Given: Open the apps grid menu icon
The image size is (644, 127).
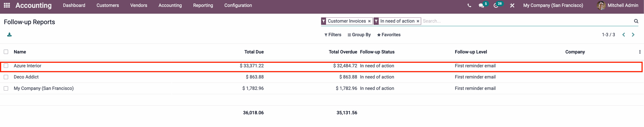Looking at the screenshot, I should coord(7,5).
